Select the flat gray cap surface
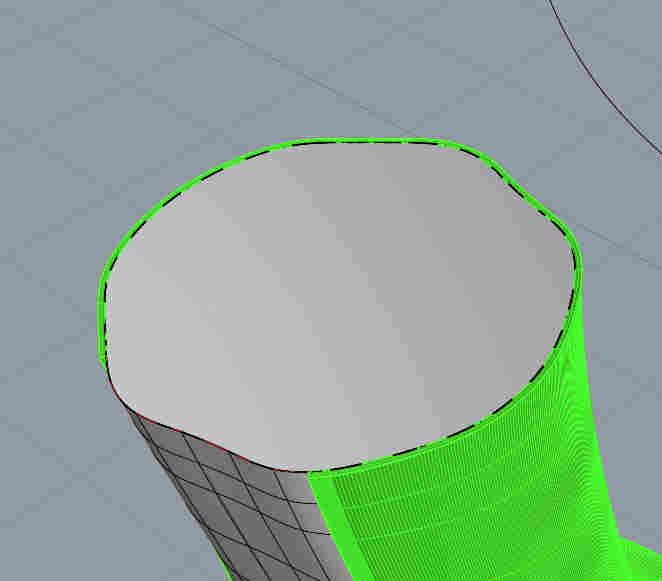The image size is (662, 581). [338, 304]
